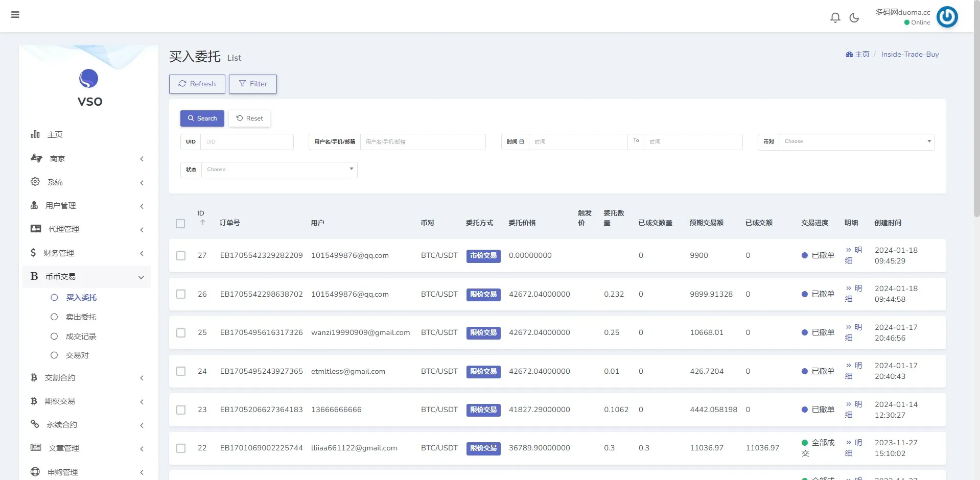Go to 卖出委托 submenu item

[x=81, y=317]
